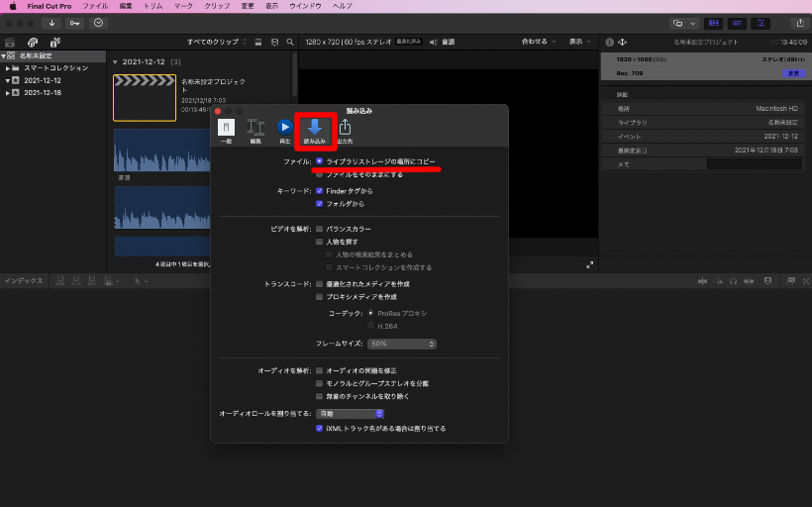Enable create proxy media checkbox
Screen dimensions: 812x507
click(x=319, y=297)
